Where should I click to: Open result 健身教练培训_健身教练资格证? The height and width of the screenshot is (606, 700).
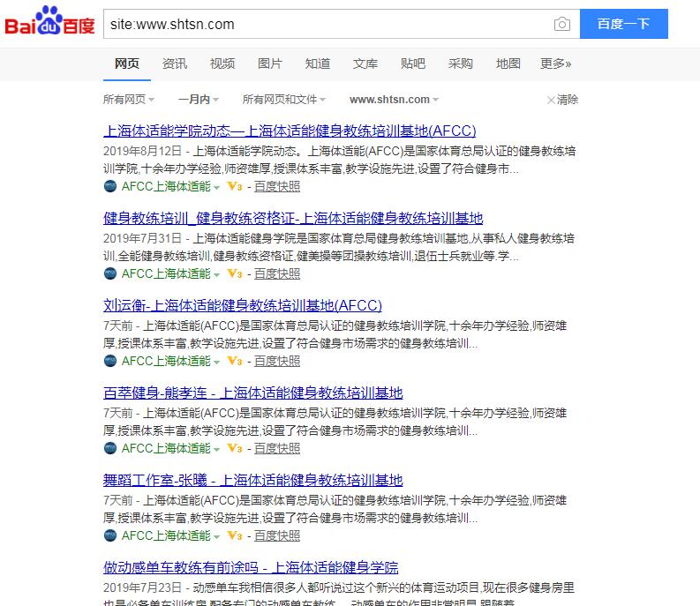tap(293, 218)
